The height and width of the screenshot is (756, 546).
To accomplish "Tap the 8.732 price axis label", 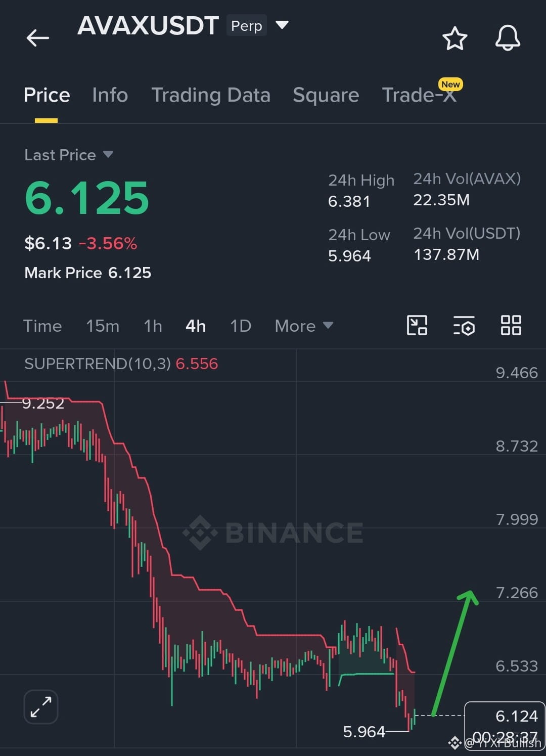I will pyautogui.click(x=517, y=446).
